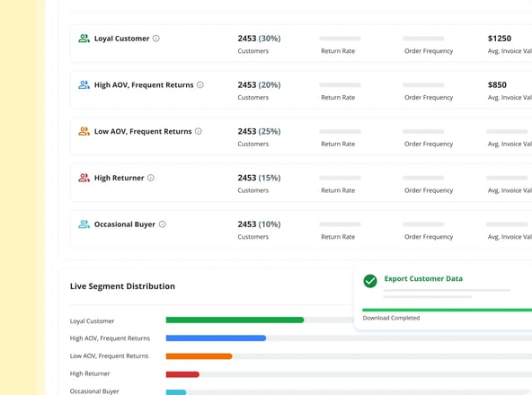Click the green Loyal Customer people icon

(84, 39)
